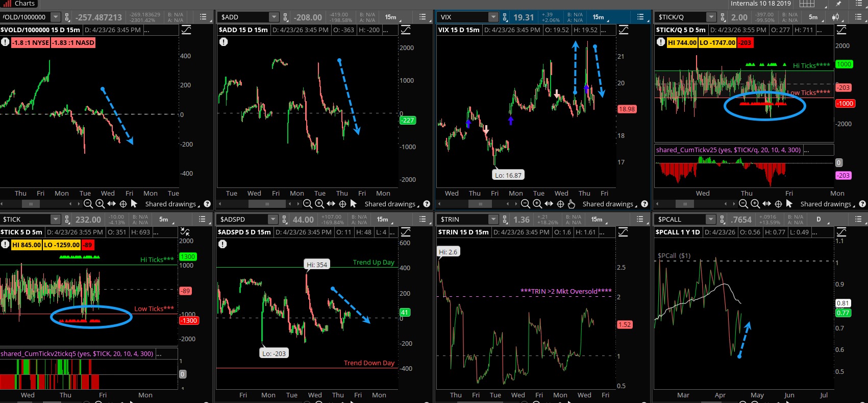Image resolution: width=868 pixels, height=403 pixels.
Task: Toggle pointer cursor tool under $ADD chart
Action: pyautogui.click(x=353, y=204)
